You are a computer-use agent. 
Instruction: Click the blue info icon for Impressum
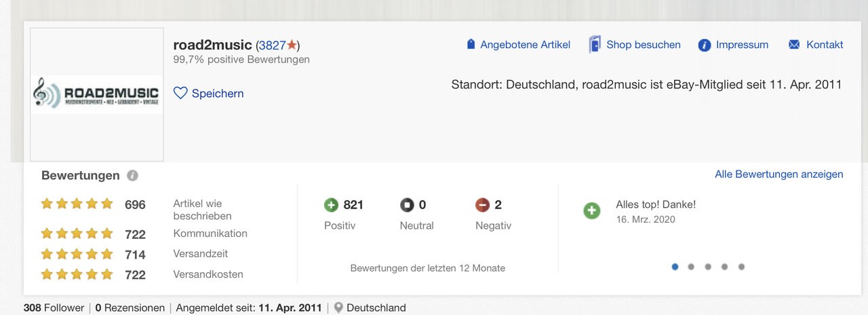pos(705,45)
